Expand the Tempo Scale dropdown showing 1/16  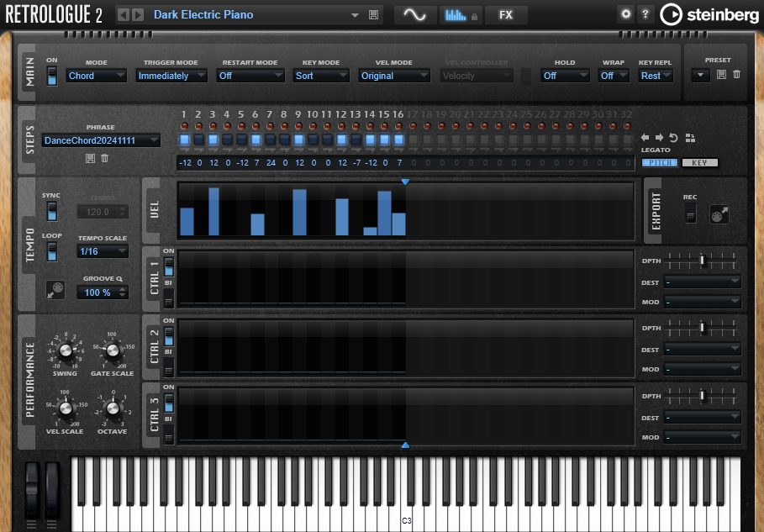coord(103,251)
